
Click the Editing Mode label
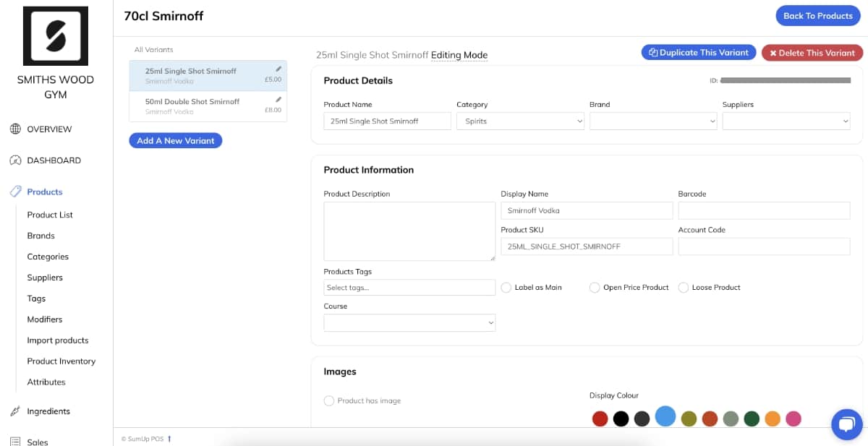tap(459, 55)
